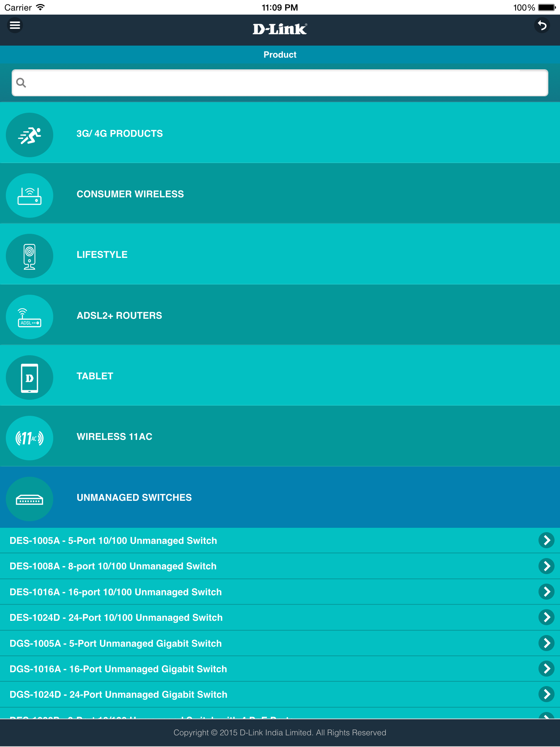This screenshot has height=747, width=560.
Task: Tap the 11:09 PM clock
Action: point(280,7)
